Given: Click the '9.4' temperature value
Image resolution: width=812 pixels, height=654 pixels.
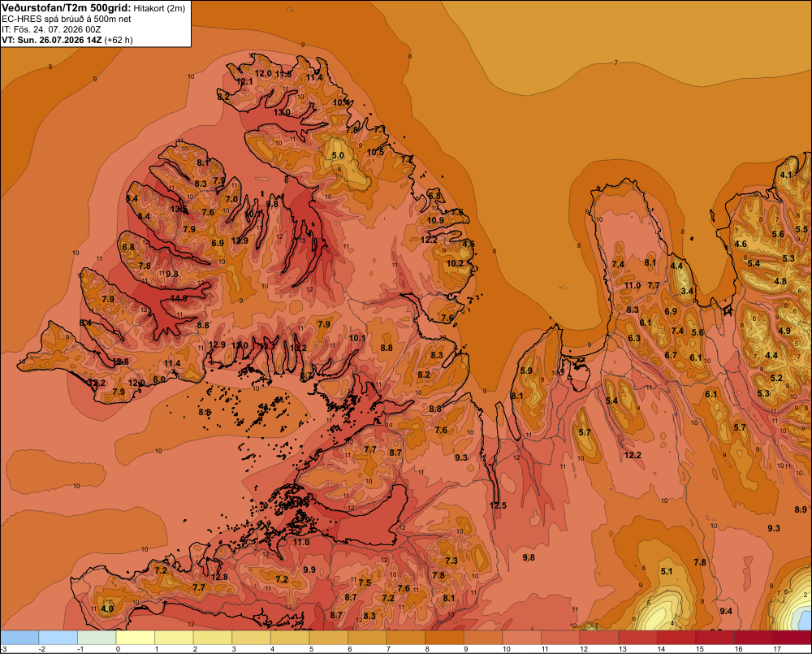Looking at the screenshot, I should click(x=726, y=611).
